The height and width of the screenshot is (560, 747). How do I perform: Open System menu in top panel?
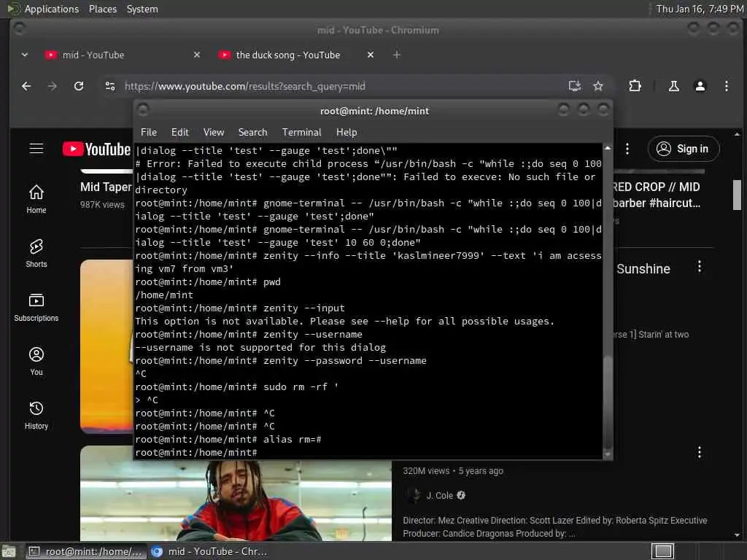point(142,9)
